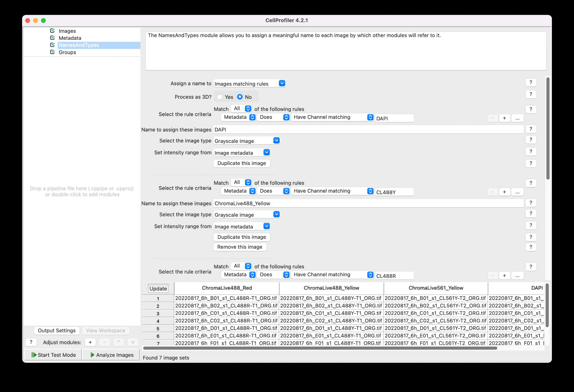574x392 pixels.
Task: Select the Images module
Action: pos(67,31)
